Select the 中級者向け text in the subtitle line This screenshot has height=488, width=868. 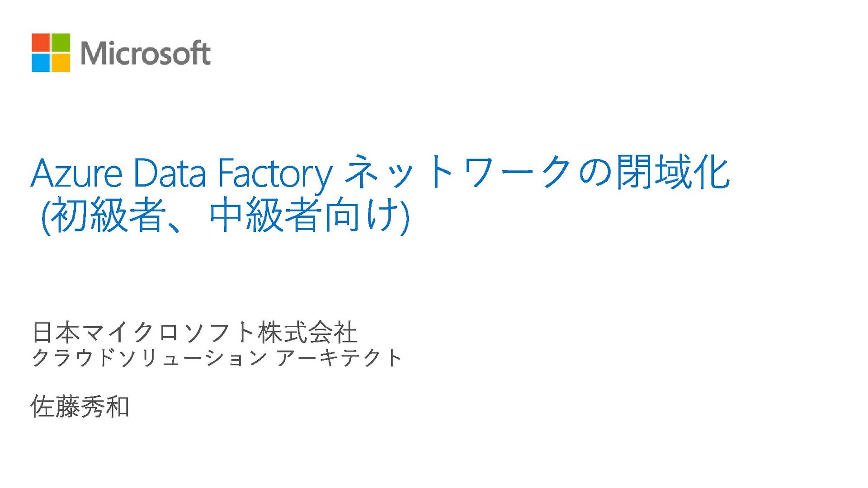(305, 215)
